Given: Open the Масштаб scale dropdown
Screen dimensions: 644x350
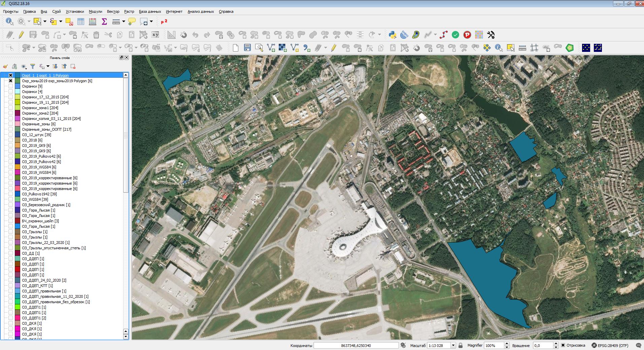Looking at the screenshot, I should coord(453,345).
